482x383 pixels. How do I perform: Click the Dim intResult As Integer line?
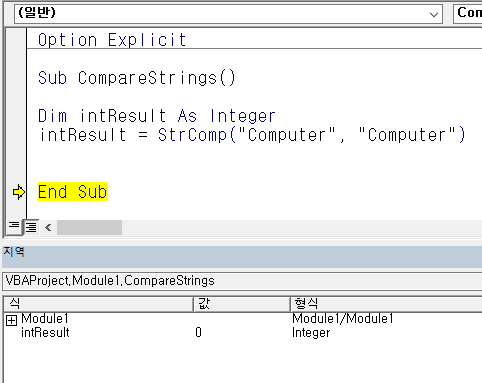pyautogui.click(x=157, y=116)
